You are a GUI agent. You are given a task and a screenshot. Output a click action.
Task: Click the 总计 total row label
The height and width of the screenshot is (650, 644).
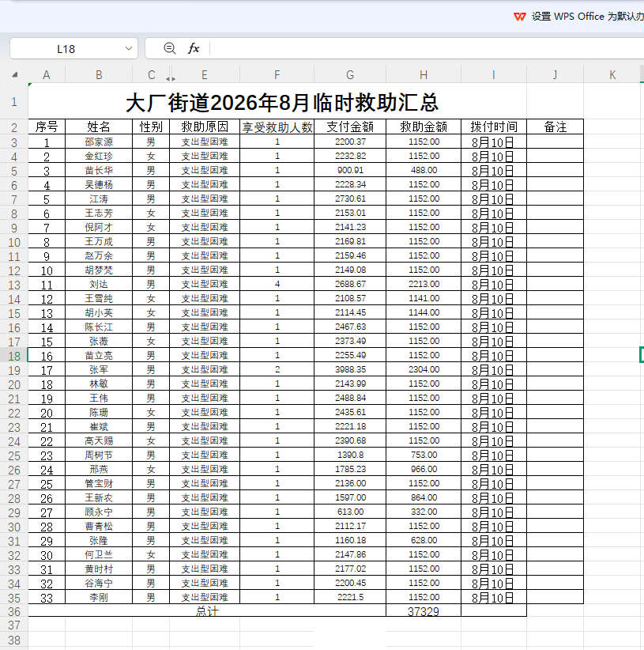click(x=207, y=611)
